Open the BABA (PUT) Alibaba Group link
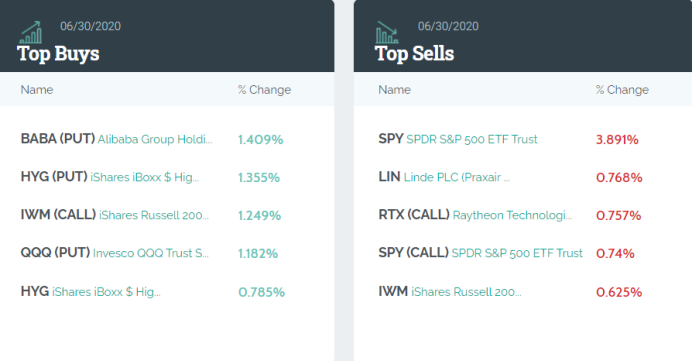692x361 pixels. [x=117, y=139]
